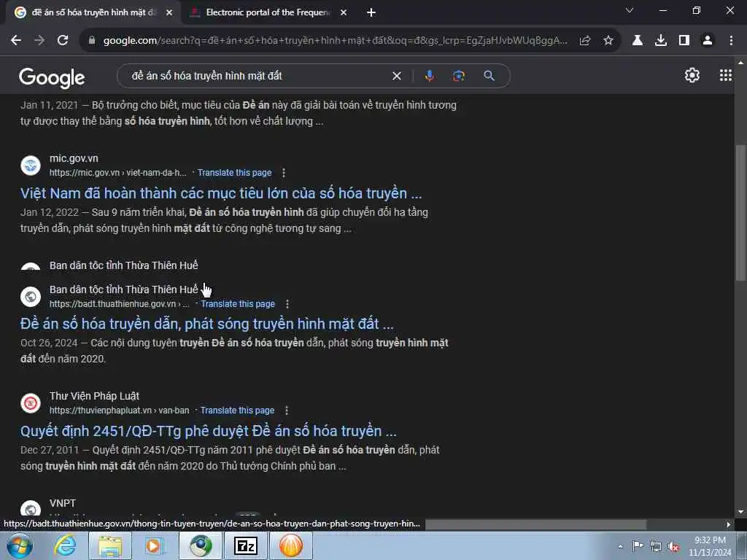
Task: Click the vertical page scrollbar thumb
Action: pyautogui.click(x=740, y=212)
